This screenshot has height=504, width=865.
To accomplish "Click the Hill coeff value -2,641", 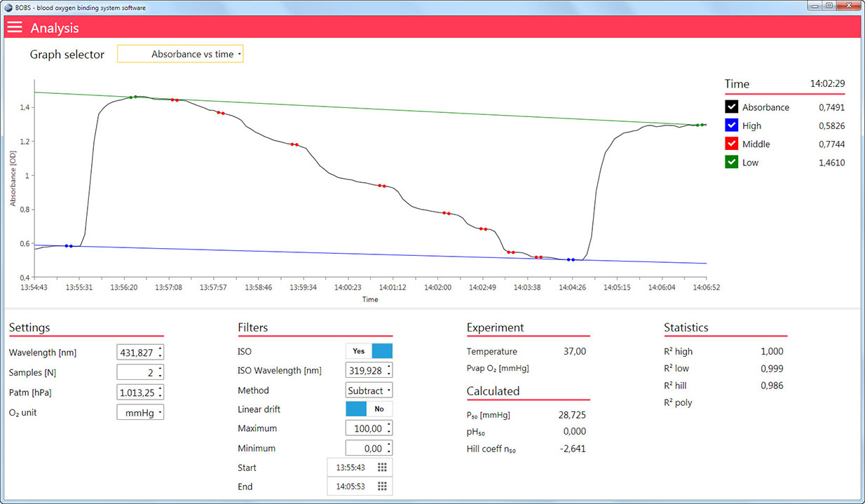I will 571,449.
